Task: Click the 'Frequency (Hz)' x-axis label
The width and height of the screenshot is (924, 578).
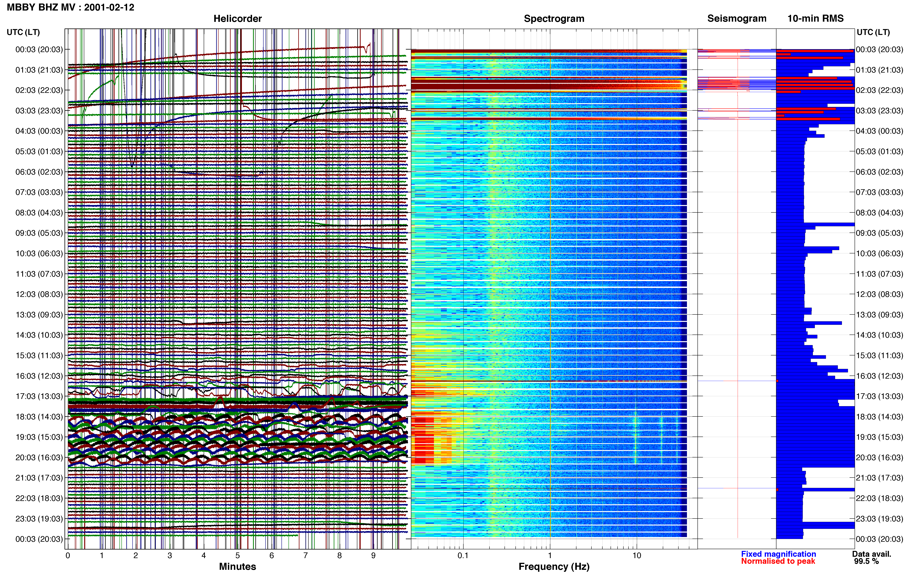Action: (554, 566)
